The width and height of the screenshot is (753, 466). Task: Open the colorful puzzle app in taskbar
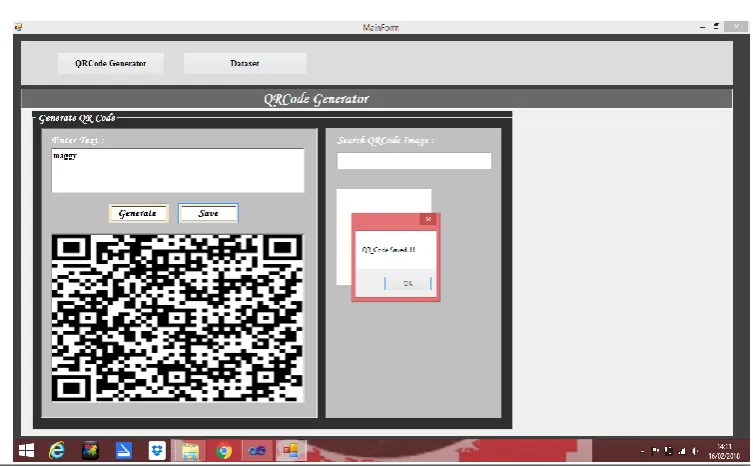point(90,451)
